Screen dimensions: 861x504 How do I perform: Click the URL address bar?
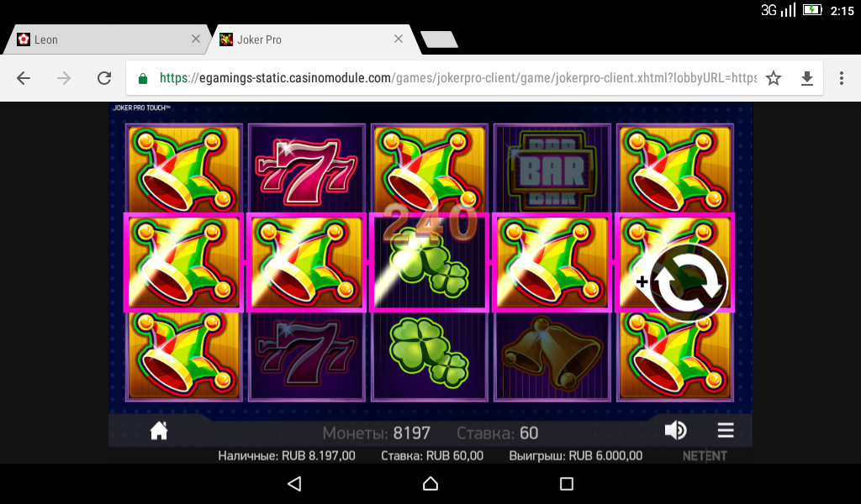[458, 78]
